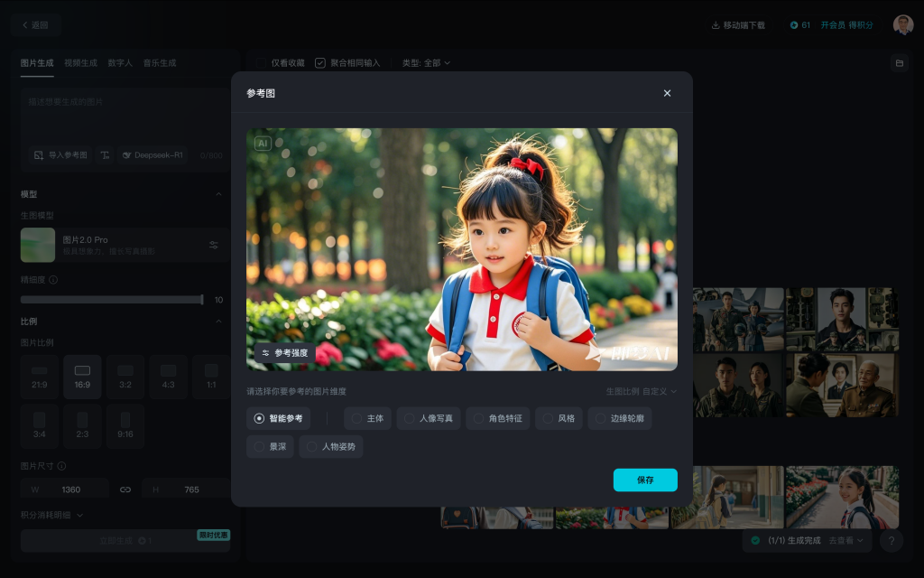Click the text style T icon

coord(105,155)
